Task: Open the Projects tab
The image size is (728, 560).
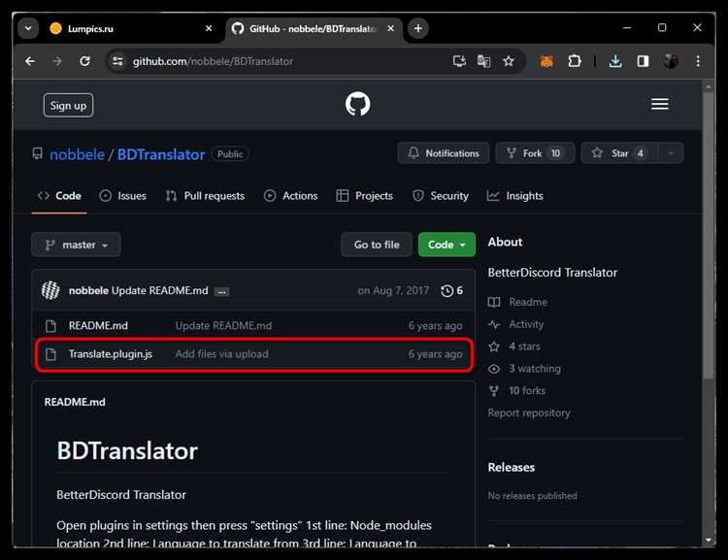Action: (x=365, y=196)
